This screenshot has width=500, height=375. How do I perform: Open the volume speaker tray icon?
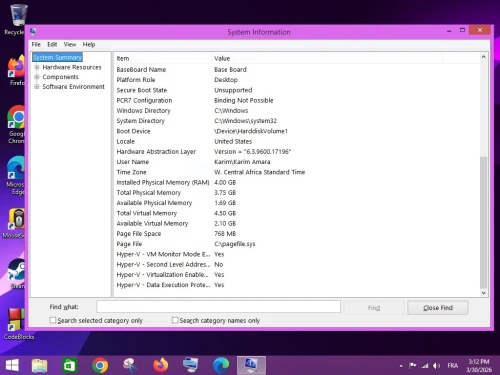click(x=437, y=366)
